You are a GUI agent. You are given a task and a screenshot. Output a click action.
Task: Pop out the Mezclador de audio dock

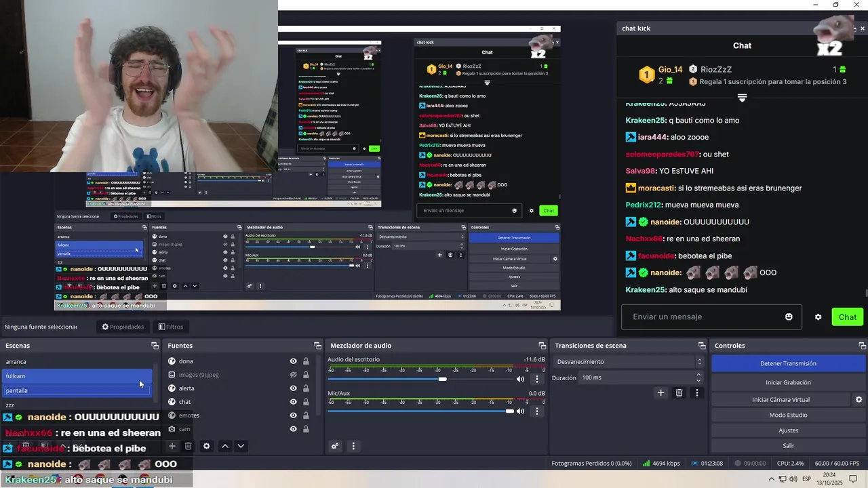(x=542, y=346)
